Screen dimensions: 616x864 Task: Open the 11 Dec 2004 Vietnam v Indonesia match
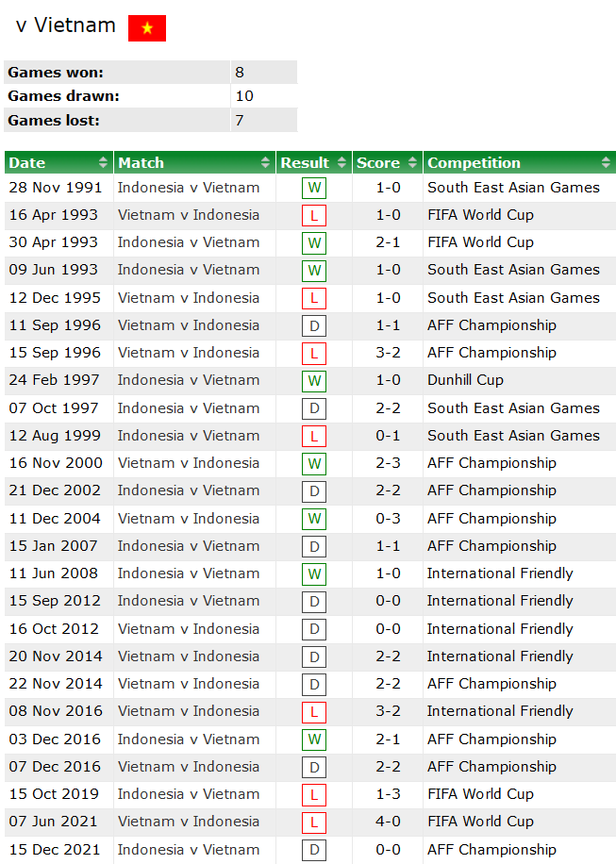[189, 518]
